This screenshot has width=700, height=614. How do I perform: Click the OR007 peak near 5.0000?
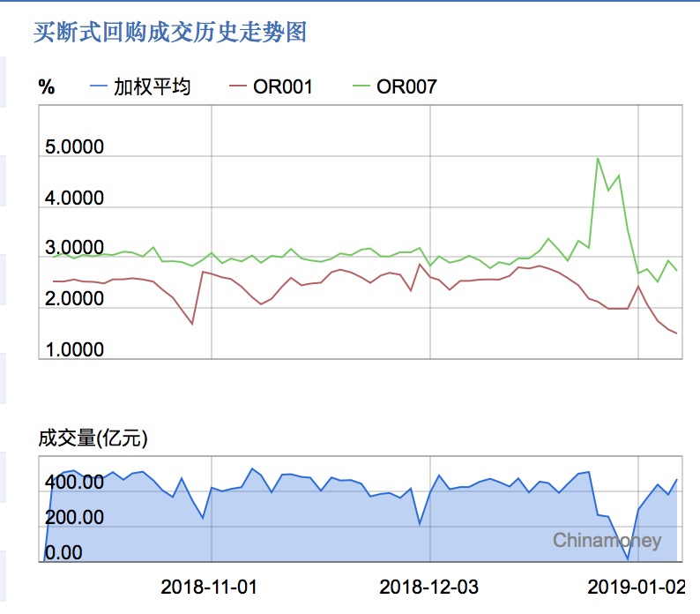598,158
